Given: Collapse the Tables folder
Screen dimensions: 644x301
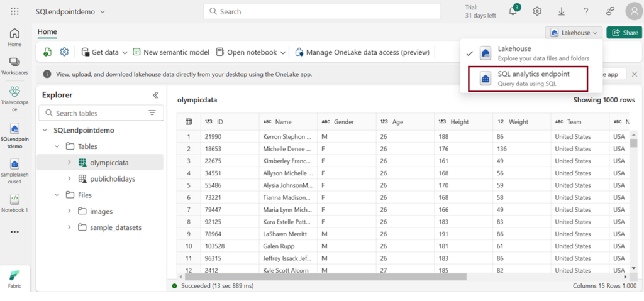Looking at the screenshot, I should 56,146.
